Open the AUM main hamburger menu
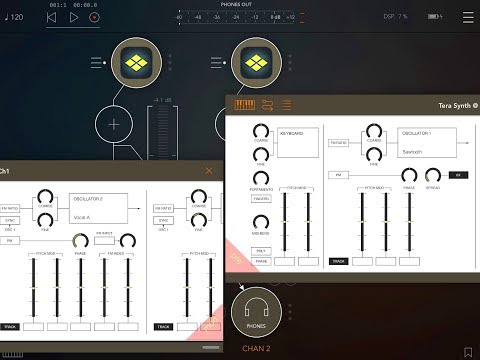480x360 pixels. 468,17
